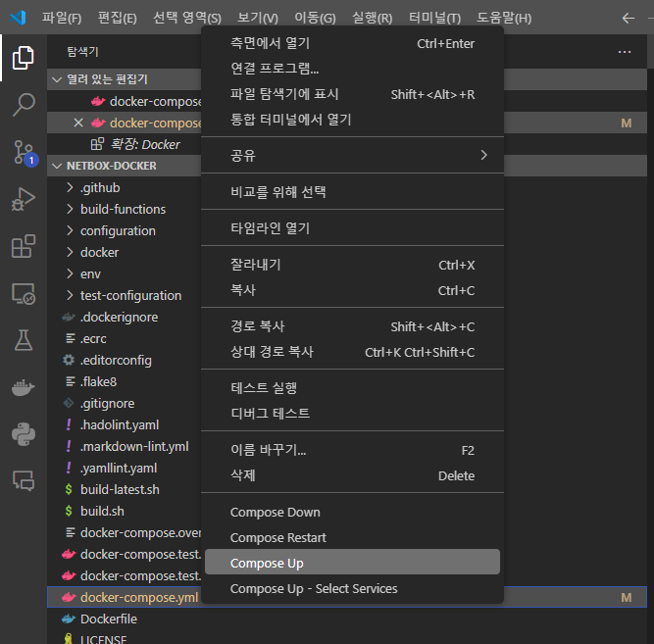Close the docker-compose open editor with X
Image resolution: width=654 pixels, height=644 pixels.
coord(78,124)
